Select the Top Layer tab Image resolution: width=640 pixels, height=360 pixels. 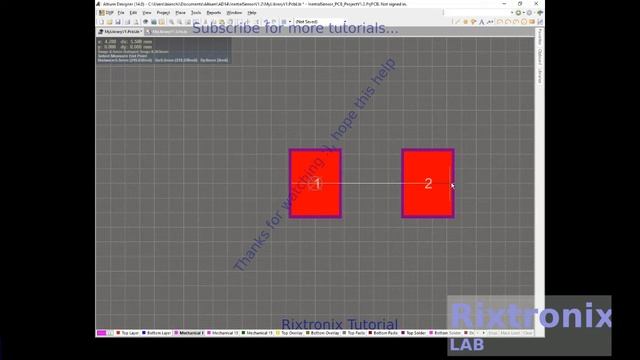click(x=128, y=333)
